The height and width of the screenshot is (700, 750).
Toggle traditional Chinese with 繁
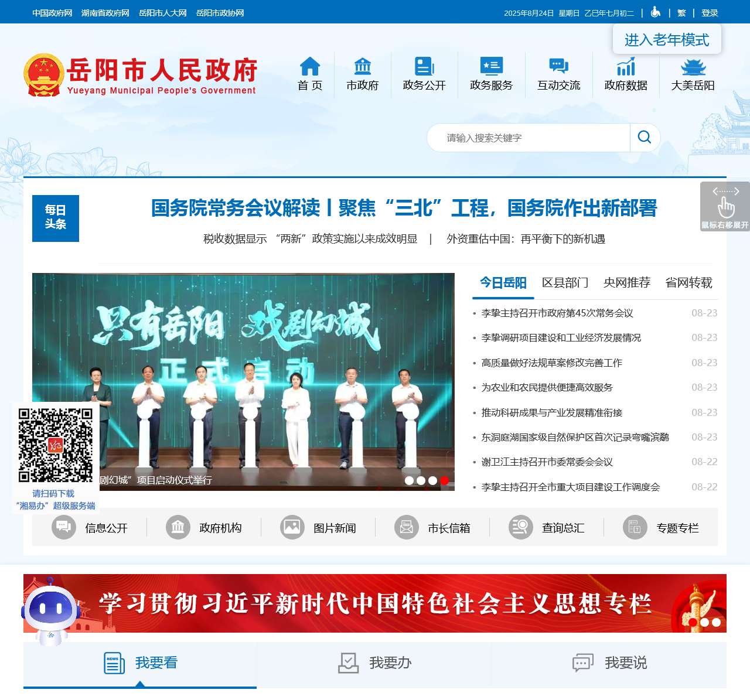pyautogui.click(x=681, y=12)
